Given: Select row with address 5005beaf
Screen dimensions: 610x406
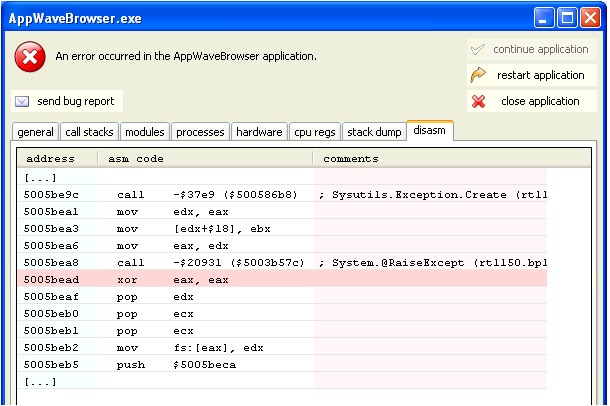Looking at the screenshot, I should coord(282,297).
